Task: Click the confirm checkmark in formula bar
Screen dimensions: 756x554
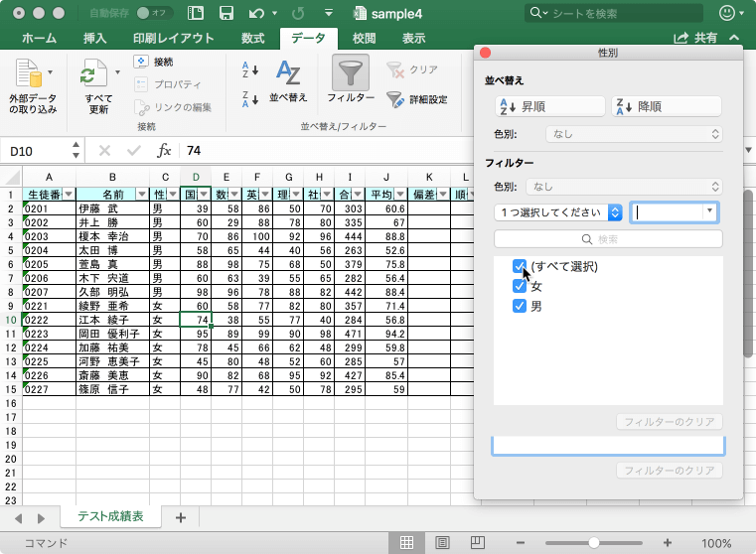Action: [133, 151]
